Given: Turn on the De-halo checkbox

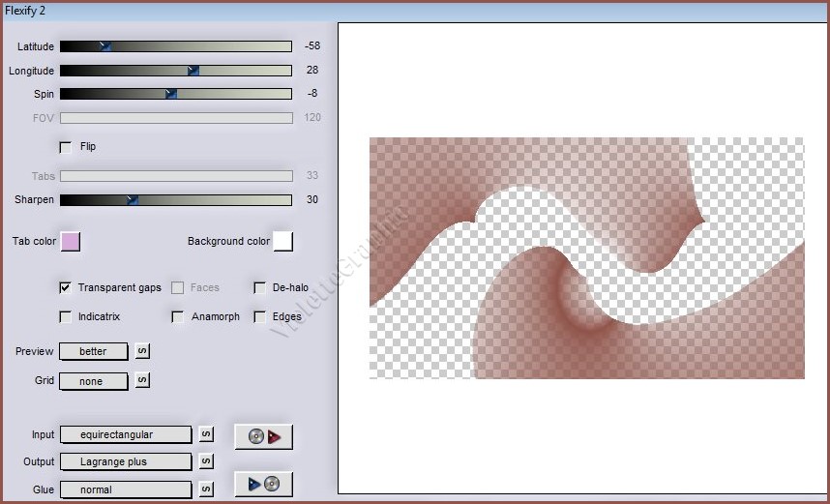Looking at the screenshot, I should [259, 287].
